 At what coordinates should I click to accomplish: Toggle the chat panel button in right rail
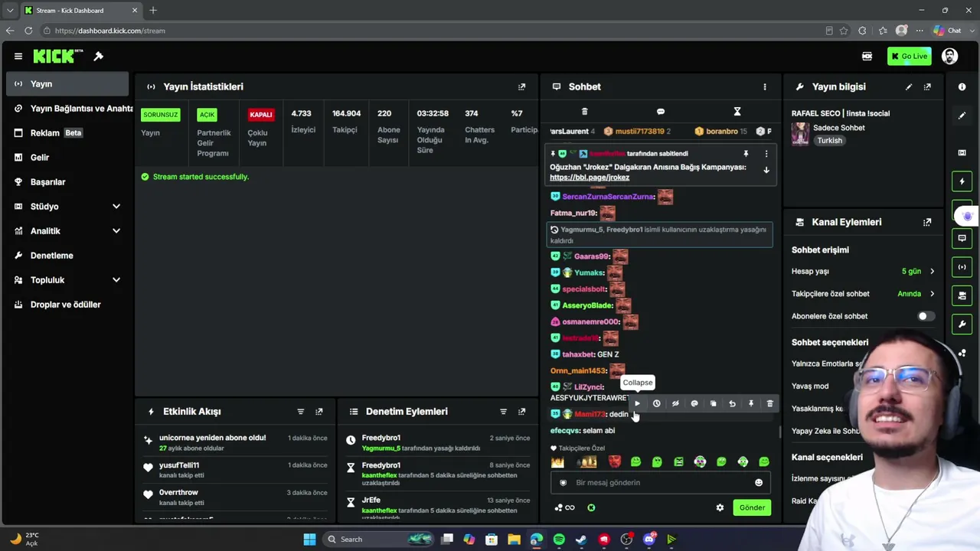[x=962, y=238]
